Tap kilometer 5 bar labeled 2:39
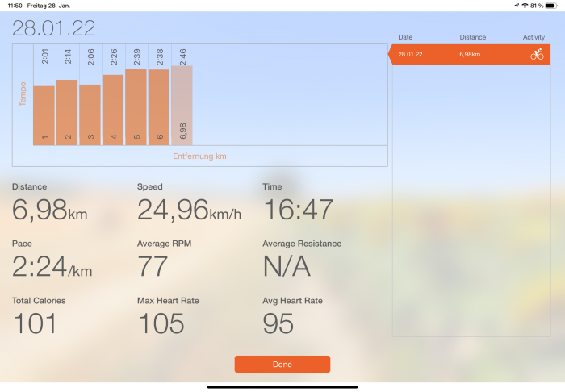 (136, 107)
